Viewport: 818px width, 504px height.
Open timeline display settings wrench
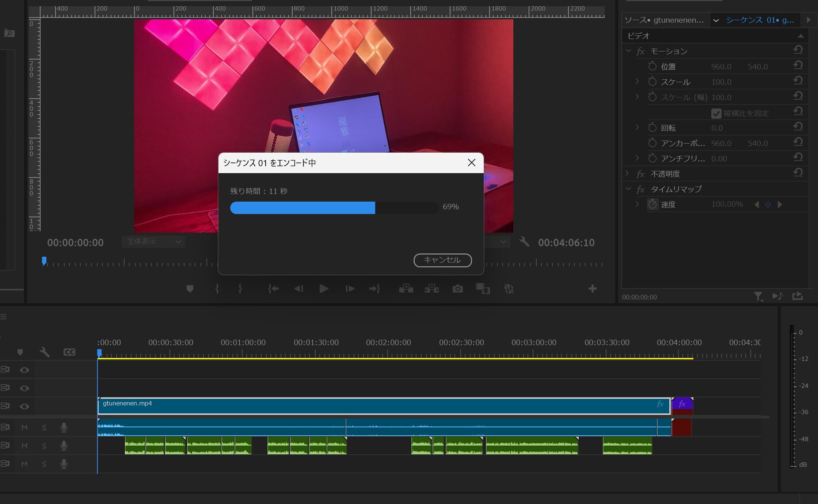[45, 352]
